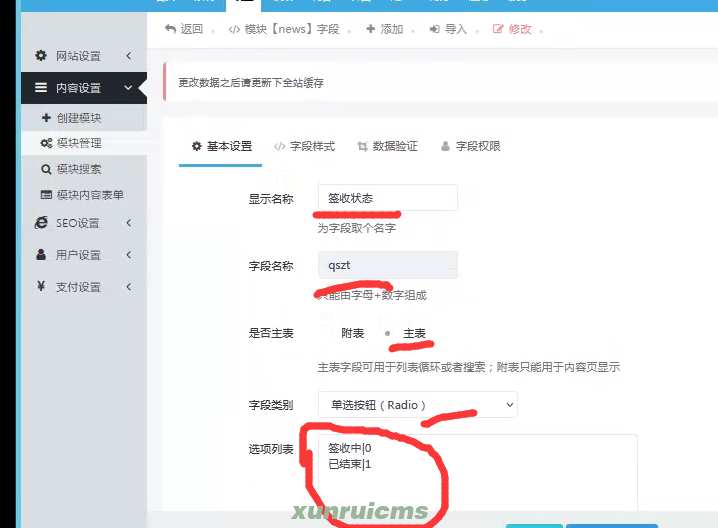Click the hamburger icon for 内容设置

pos(41,87)
